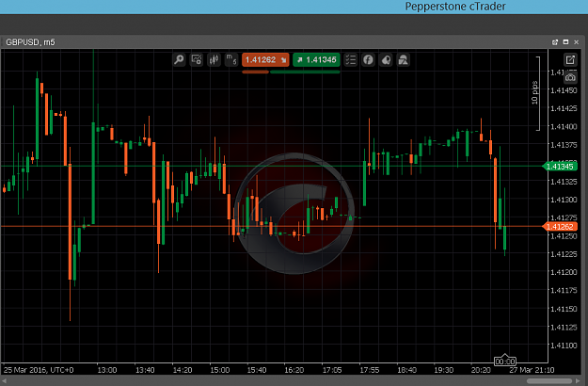Select the GBPUSD, m5 chart title
This screenshot has height=386, width=588.
tap(30, 42)
